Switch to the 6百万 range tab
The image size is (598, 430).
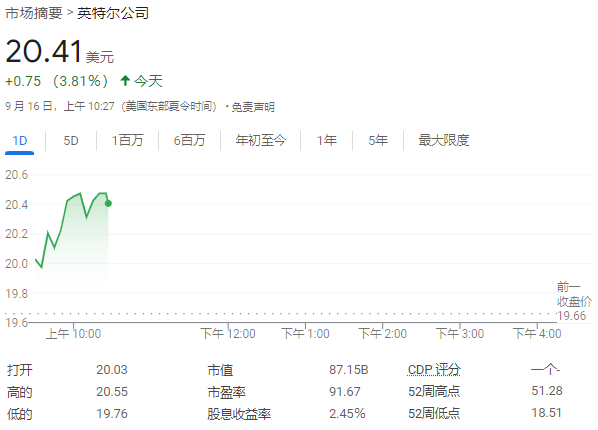pyautogui.click(x=189, y=140)
